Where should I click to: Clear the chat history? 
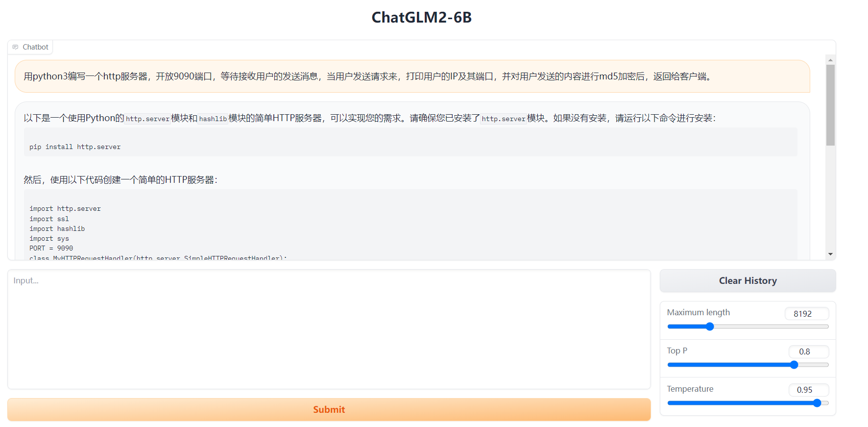747,281
